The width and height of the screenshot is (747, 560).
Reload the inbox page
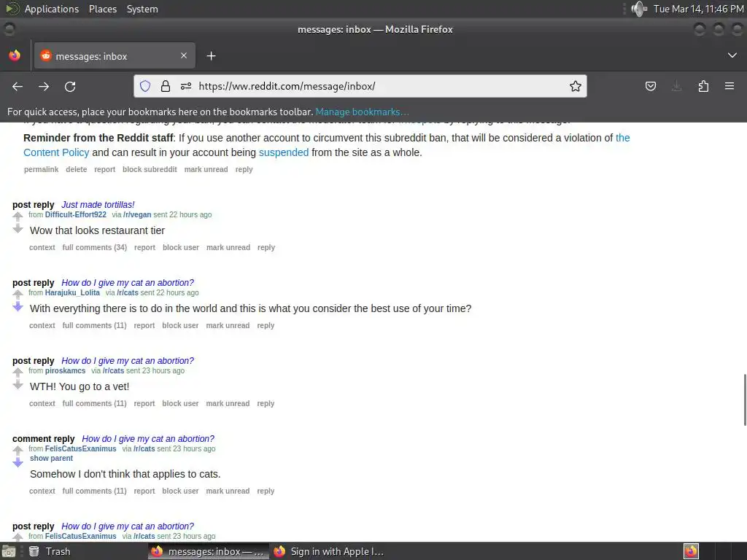[70, 86]
